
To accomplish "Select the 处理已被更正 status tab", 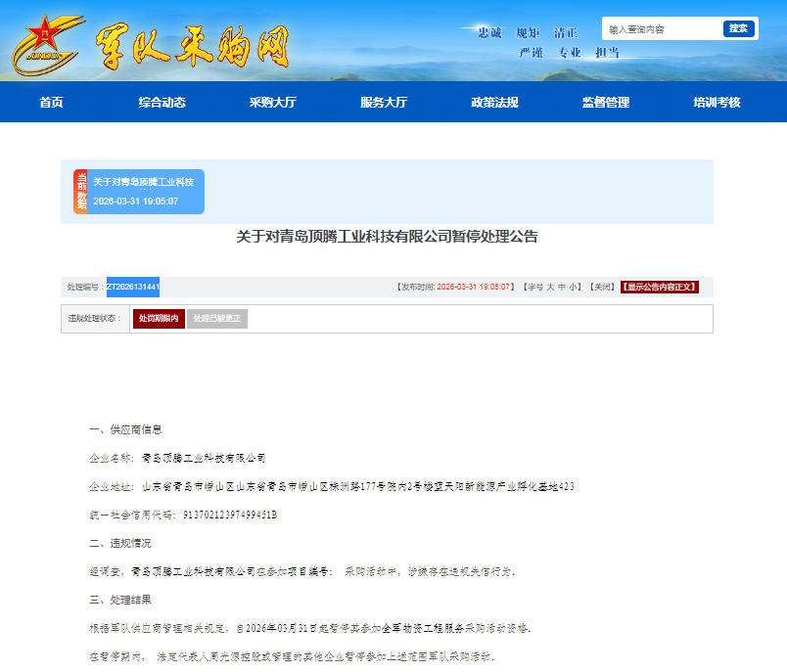I will coord(217,319).
